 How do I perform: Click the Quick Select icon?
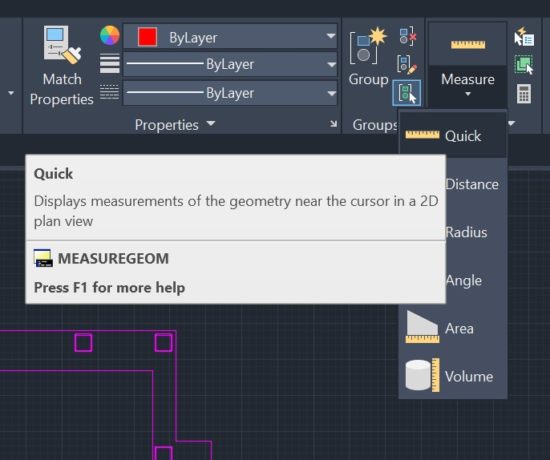524,36
